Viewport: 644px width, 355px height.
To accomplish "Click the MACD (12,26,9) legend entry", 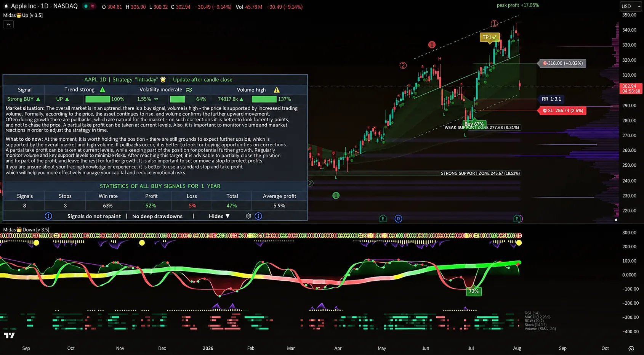I will [537, 317].
